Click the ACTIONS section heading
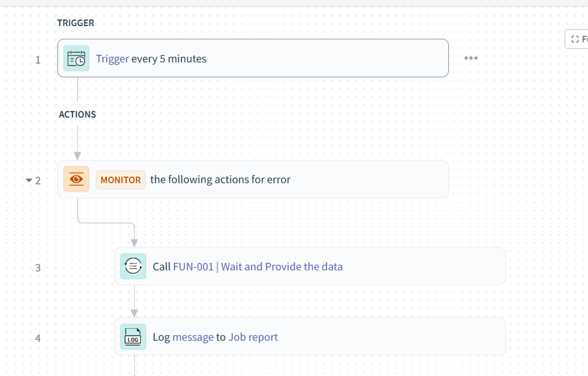 77,114
